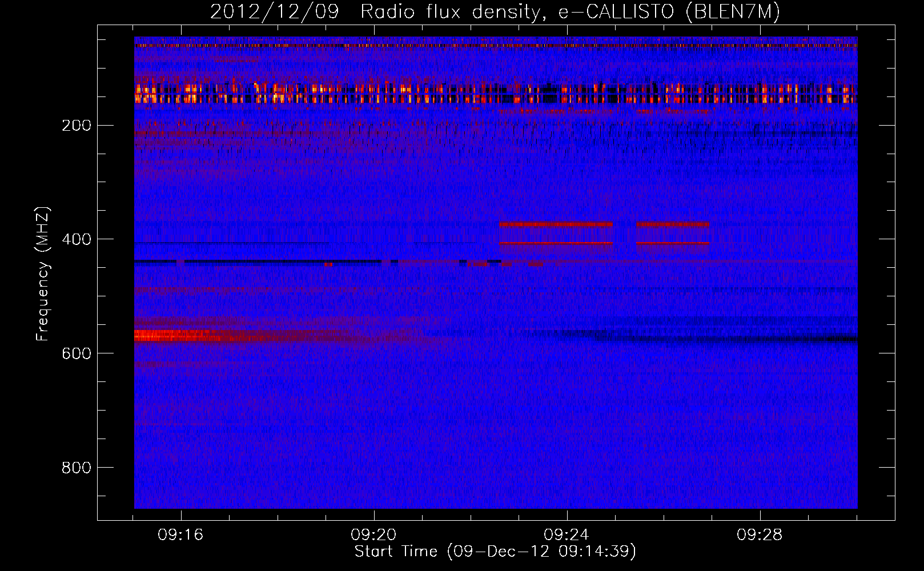Click the 400 frequency tick label
This screenshot has height=571, width=924.
pyautogui.click(x=77, y=239)
